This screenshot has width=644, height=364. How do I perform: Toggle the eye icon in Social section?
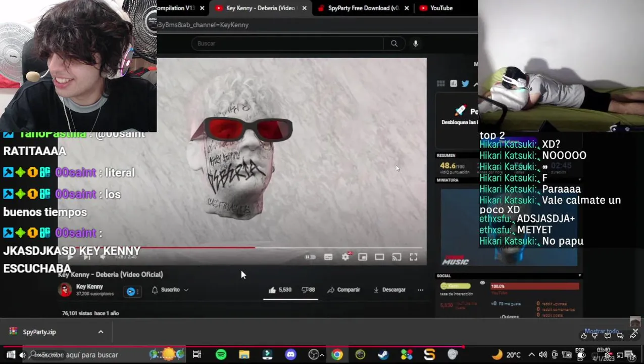pyautogui.click(x=482, y=283)
